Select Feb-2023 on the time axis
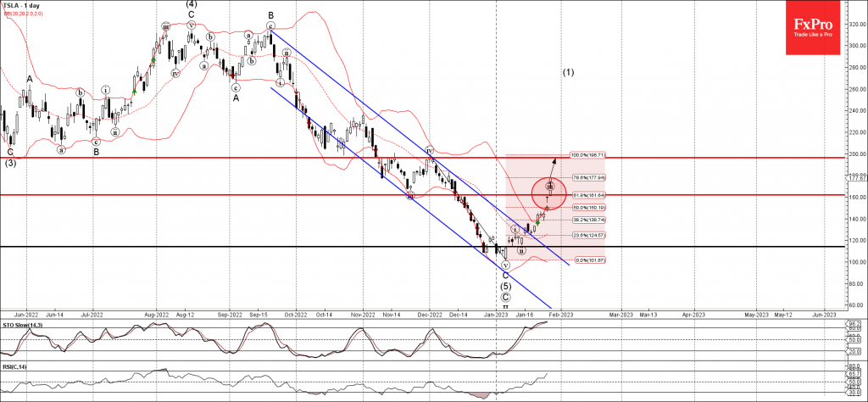 pyautogui.click(x=559, y=314)
